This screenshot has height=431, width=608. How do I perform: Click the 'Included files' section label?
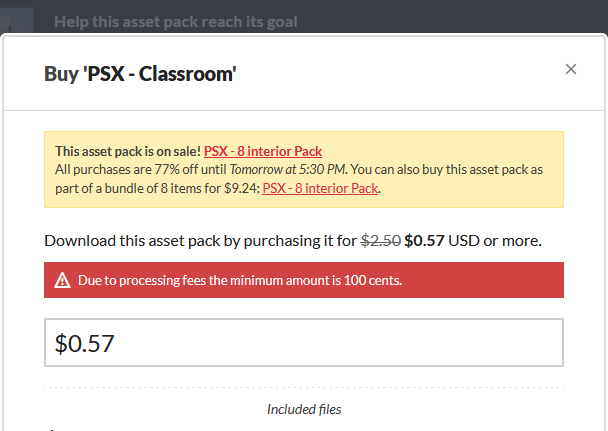click(303, 409)
